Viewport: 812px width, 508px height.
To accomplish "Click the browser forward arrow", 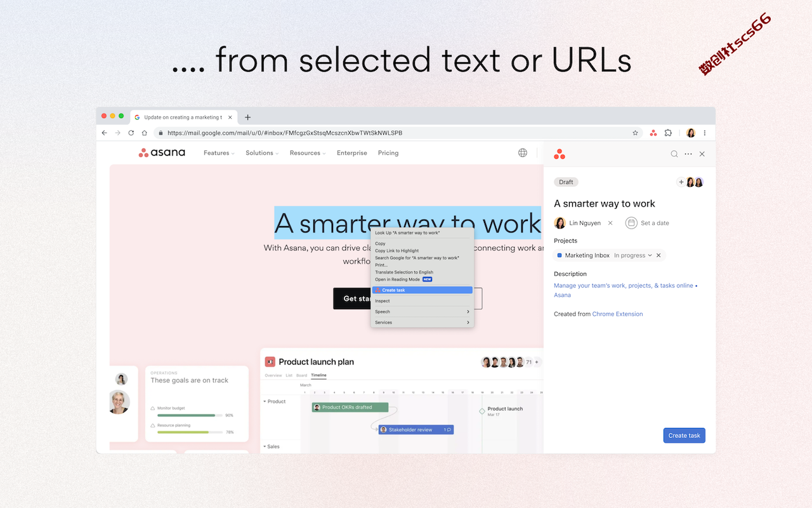I will click(117, 133).
